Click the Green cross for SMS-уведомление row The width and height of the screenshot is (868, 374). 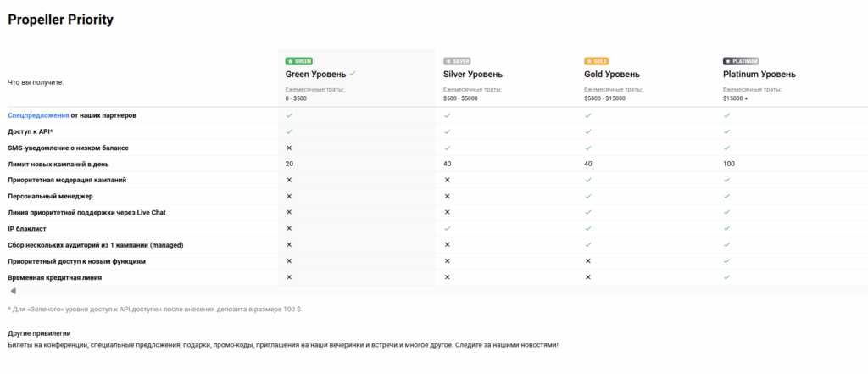289,148
